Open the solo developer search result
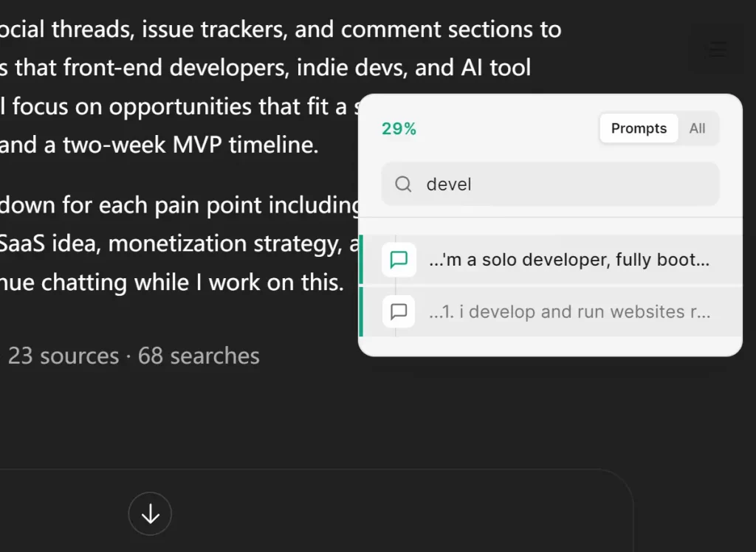This screenshot has height=552, width=756. point(568,260)
